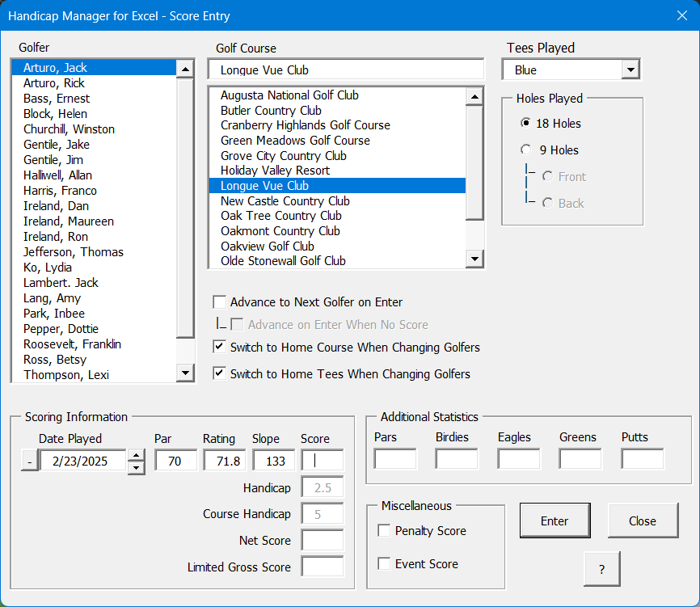The height and width of the screenshot is (607, 700).
Task: Click the minus button beside Date Played
Action: (x=30, y=461)
